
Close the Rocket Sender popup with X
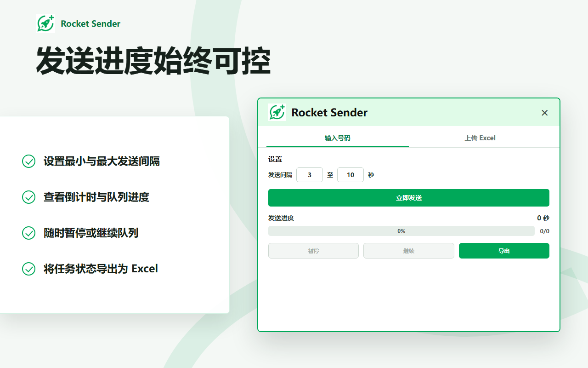coord(545,113)
